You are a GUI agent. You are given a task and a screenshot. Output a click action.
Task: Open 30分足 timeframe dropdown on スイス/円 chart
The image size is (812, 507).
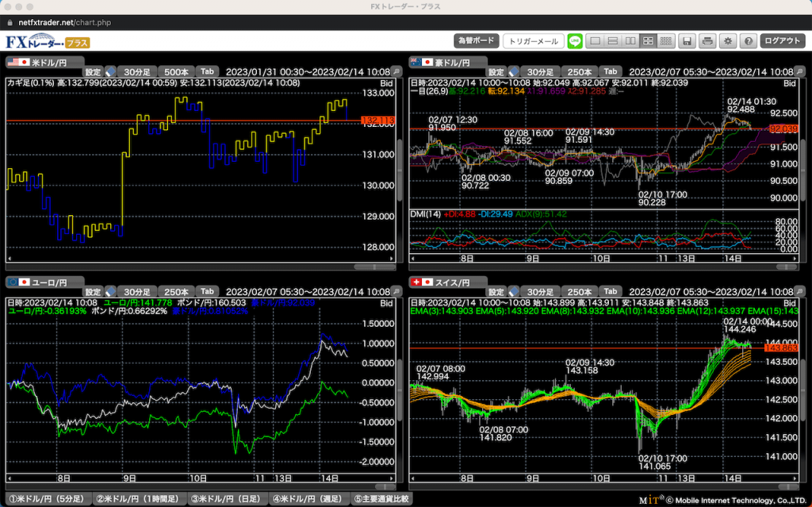pyautogui.click(x=540, y=292)
